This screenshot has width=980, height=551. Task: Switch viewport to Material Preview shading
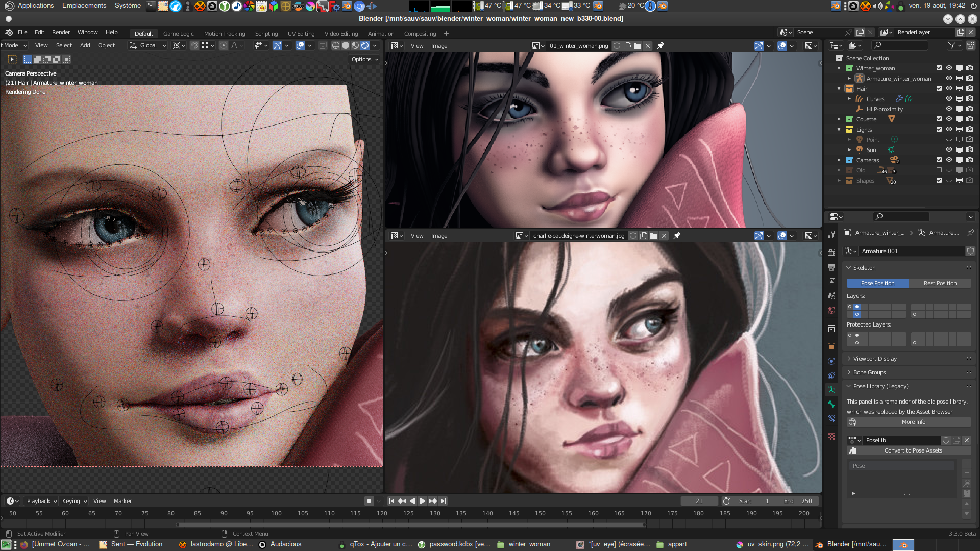pyautogui.click(x=355, y=45)
